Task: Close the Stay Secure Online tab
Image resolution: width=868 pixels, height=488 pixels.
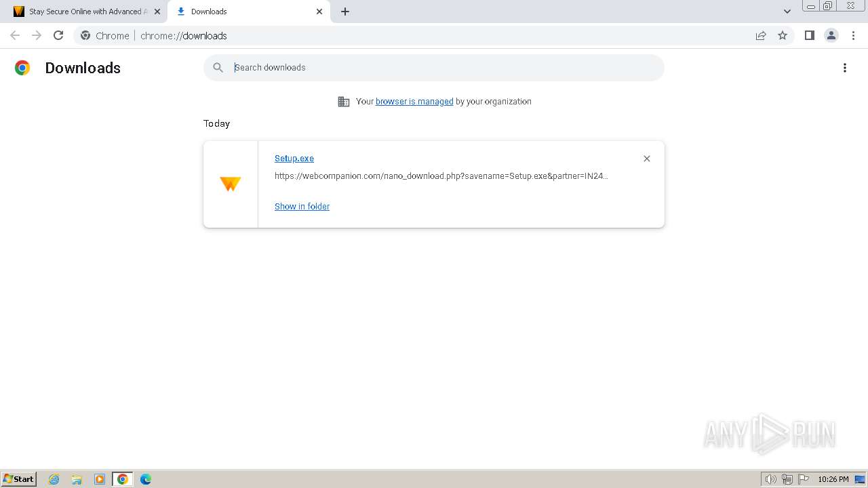Action: [157, 12]
